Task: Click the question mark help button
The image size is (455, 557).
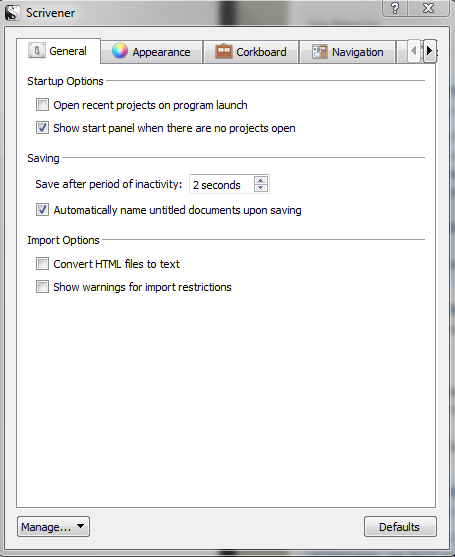Action: pos(394,8)
